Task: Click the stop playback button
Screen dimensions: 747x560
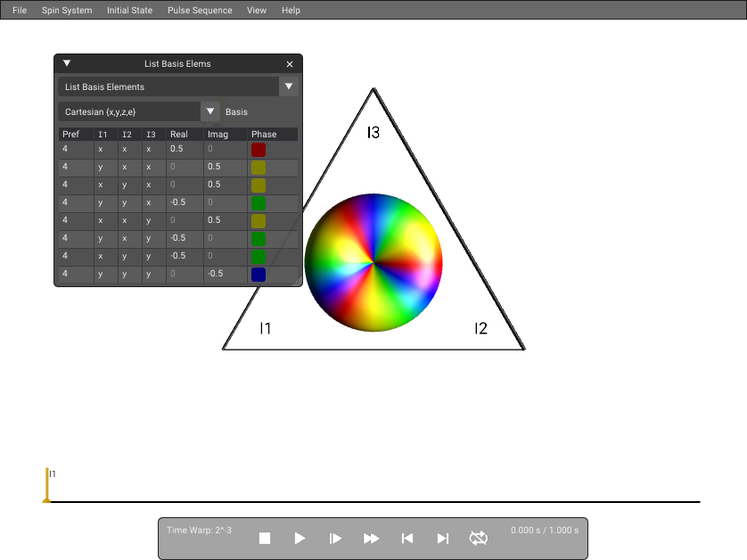Action: click(x=265, y=538)
